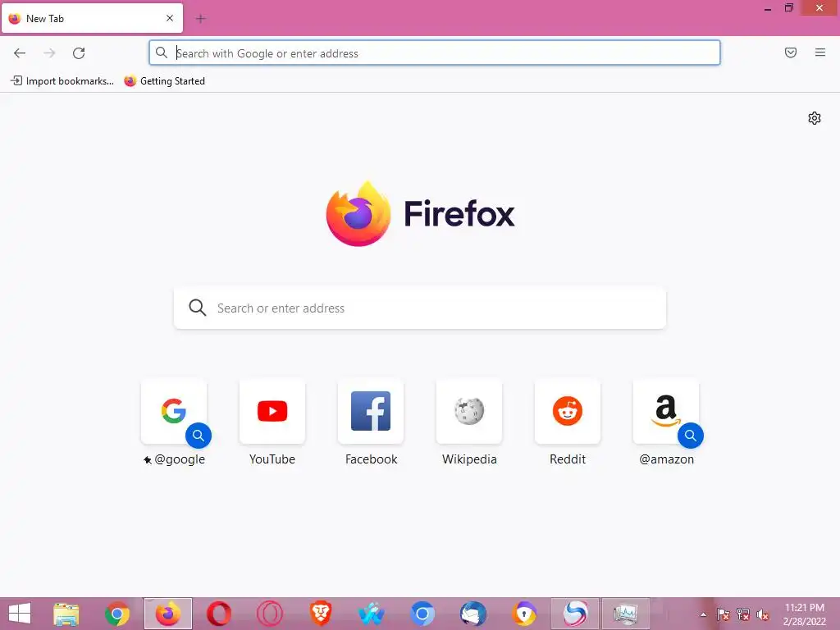Viewport: 840px width, 630px height.
Task: Click muted volume tray icon
Action: tap(763, 615)
